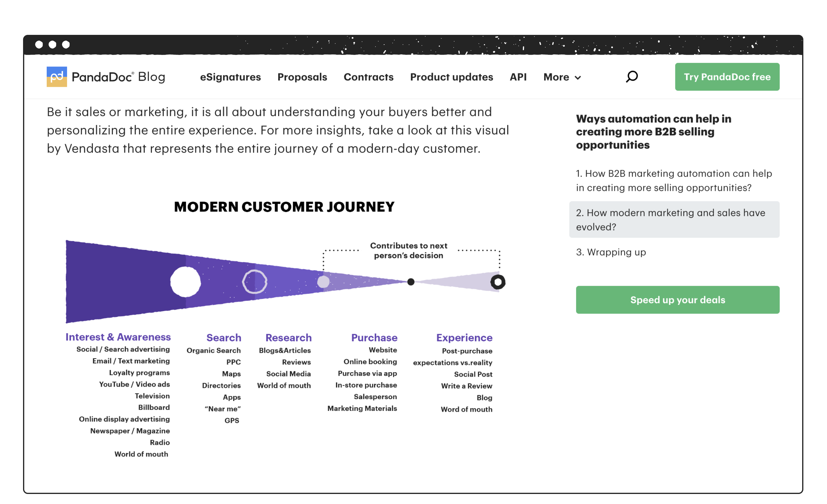The height and width of the screenshot is (504, 827).
Task: Jump to the B2B marketing automation section link
Action: (x=674, y=181)
